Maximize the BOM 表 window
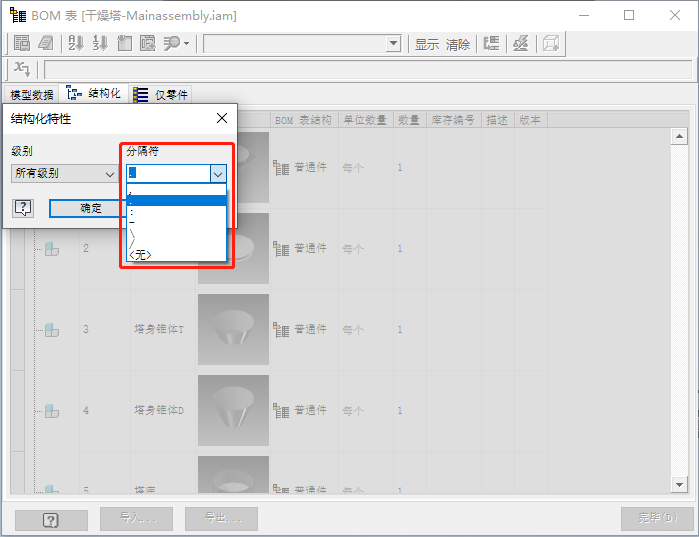The height and width of the screenshot is (537, 699). [x=629, y=15]
